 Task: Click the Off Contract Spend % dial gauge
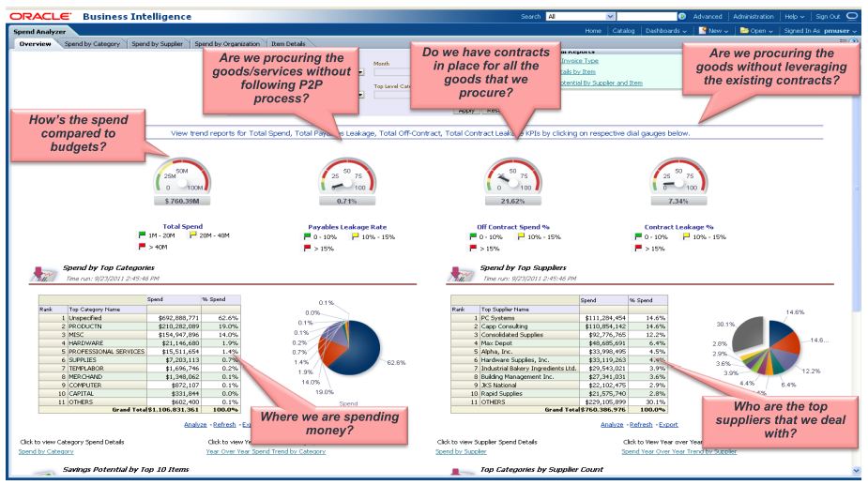coord(512,176)
